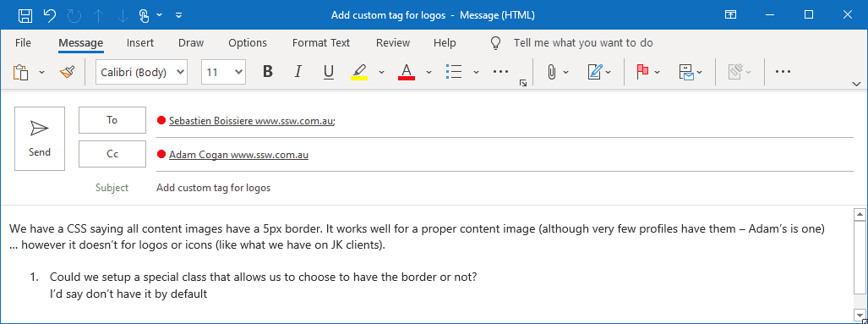Apply the yellow text highlight color
The image size is (868, 324).
pos(359,71)
